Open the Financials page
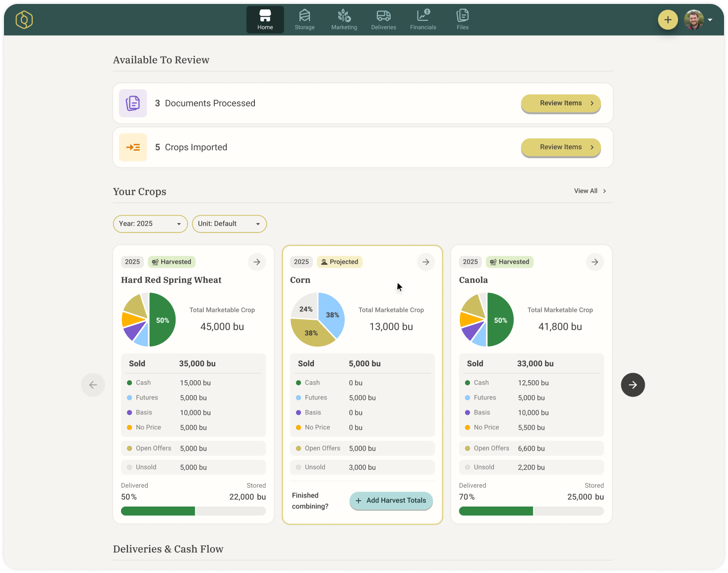The width and height of the screenshot is (728, 573). (x=423, y=20)
